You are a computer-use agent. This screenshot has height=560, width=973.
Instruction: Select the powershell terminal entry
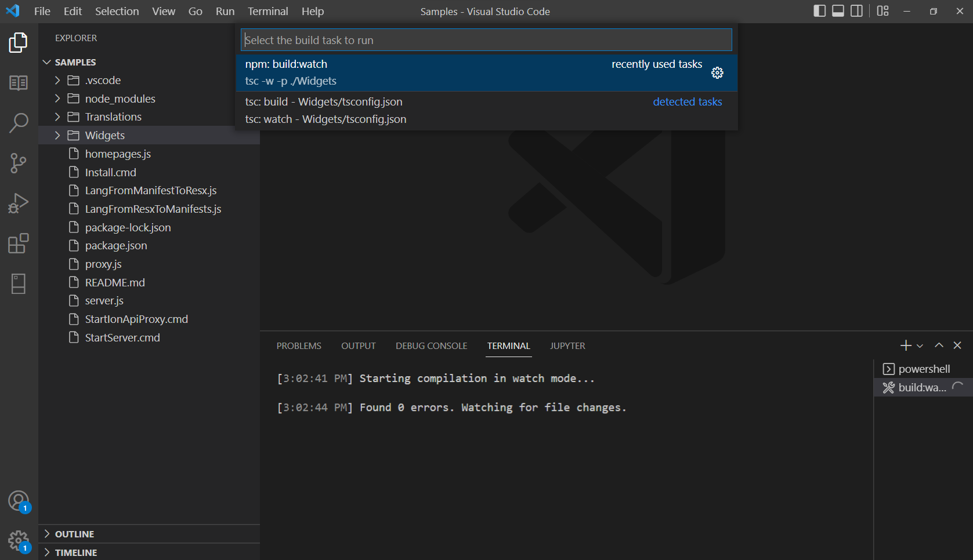(x=923, y=369)
